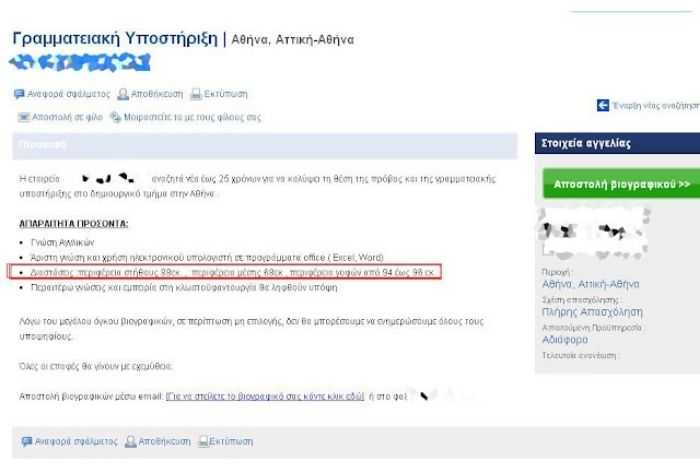The width and height of the screenshot is (700, 470).
Task: Select the Πλήρης Απασχόληση employment link
Action: (x=592, y=312)
